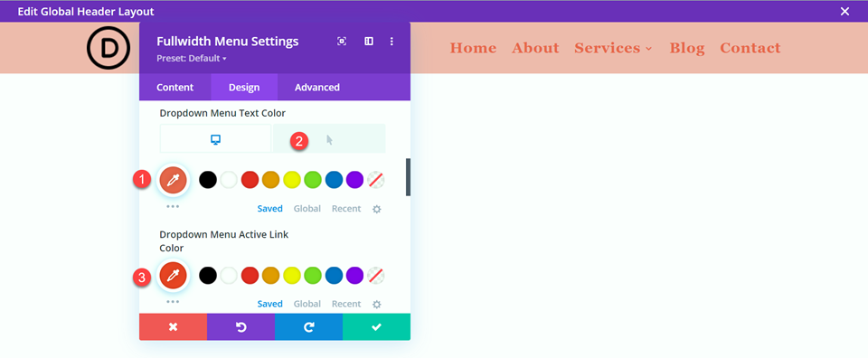
Task: Choose yellow swatch for Dropdown Menu Text Color
Action: pyautogui.click(x=292, y=180)
